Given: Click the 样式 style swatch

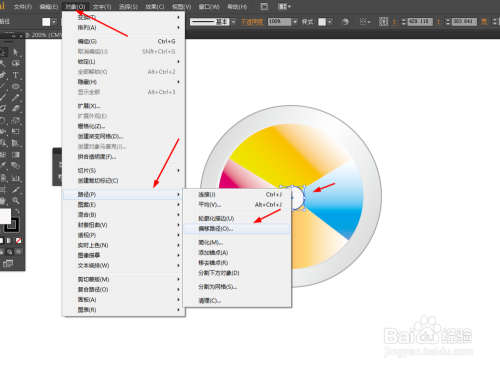Looking at the screenshot, I should point(322,22).
